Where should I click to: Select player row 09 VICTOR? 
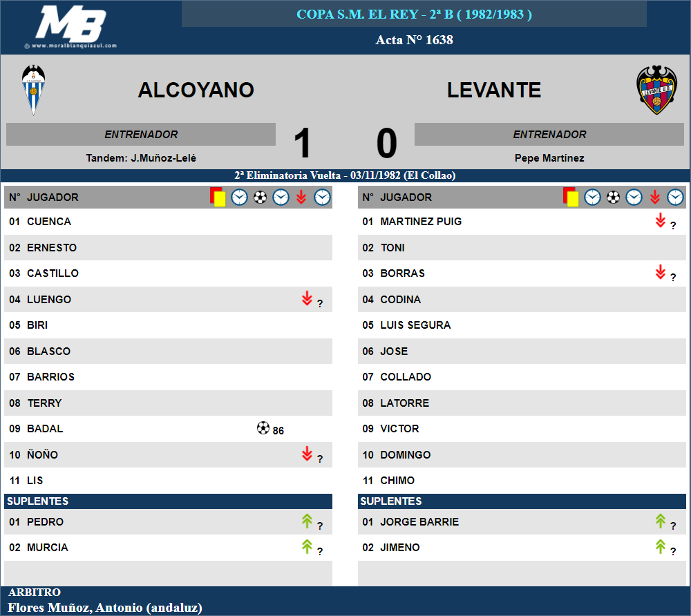click(x=522, y=428)
